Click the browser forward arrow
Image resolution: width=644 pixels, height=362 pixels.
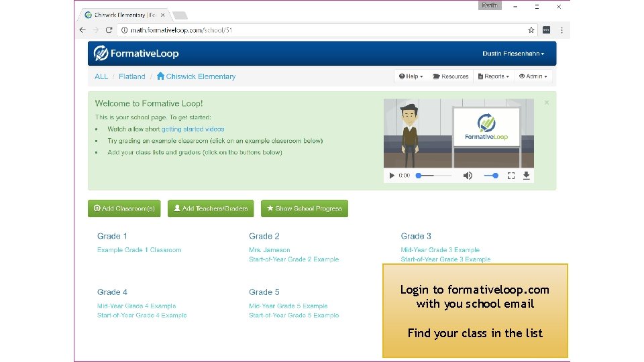[x=96, y=30]
